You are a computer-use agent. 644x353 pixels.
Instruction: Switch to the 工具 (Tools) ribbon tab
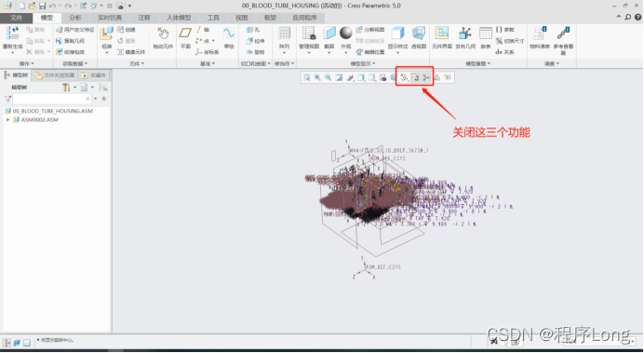point(213,18)
